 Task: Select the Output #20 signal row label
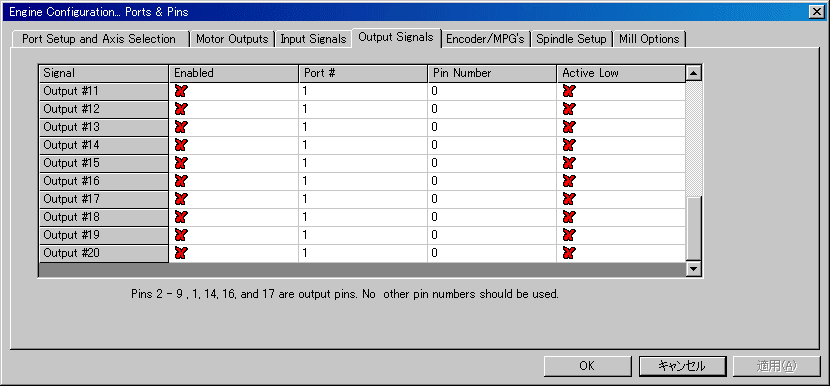[104, 253]
